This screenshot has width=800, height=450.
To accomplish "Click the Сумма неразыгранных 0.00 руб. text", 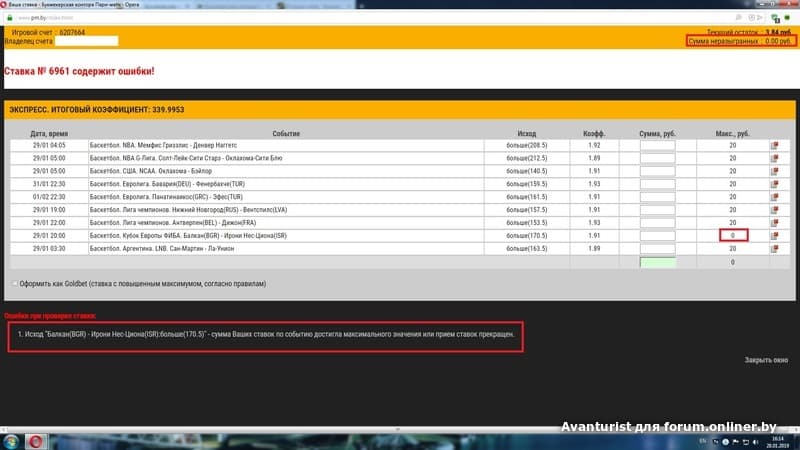I will click(740, 41).
